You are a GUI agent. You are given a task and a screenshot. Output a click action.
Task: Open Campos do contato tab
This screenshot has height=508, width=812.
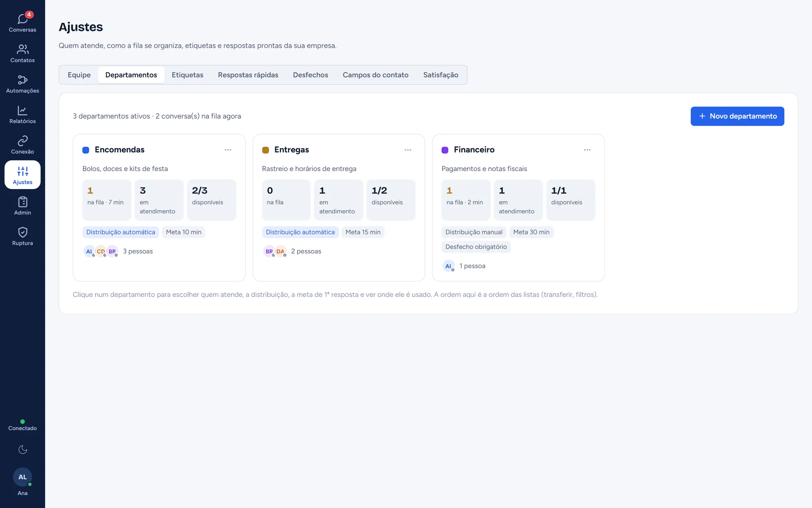pos(376,75)
